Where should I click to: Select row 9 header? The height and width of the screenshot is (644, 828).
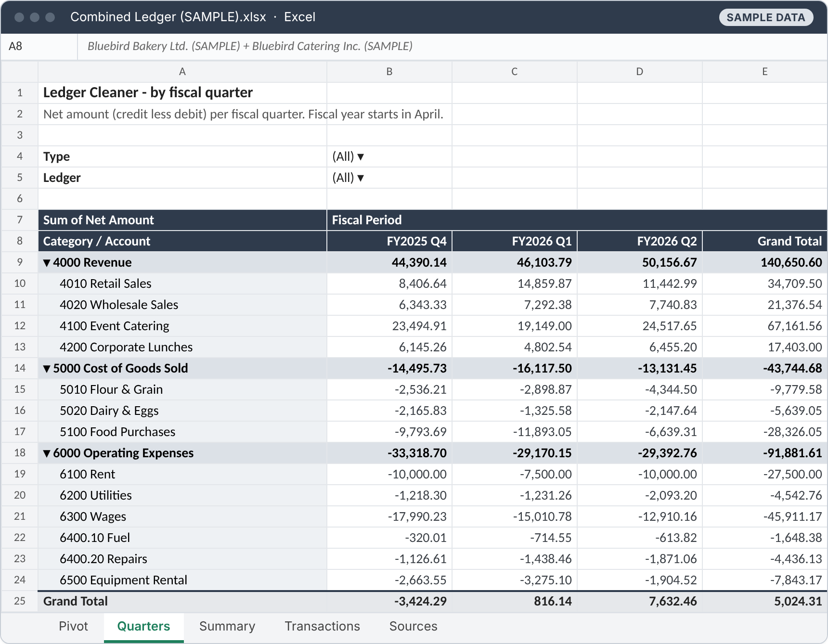[20, 262]
